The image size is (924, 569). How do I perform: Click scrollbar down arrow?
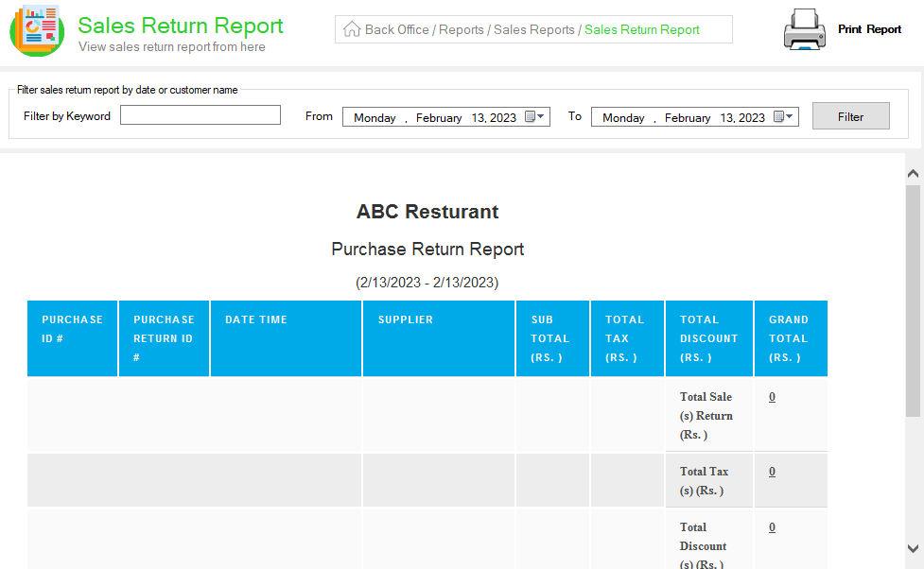(913, 548)
